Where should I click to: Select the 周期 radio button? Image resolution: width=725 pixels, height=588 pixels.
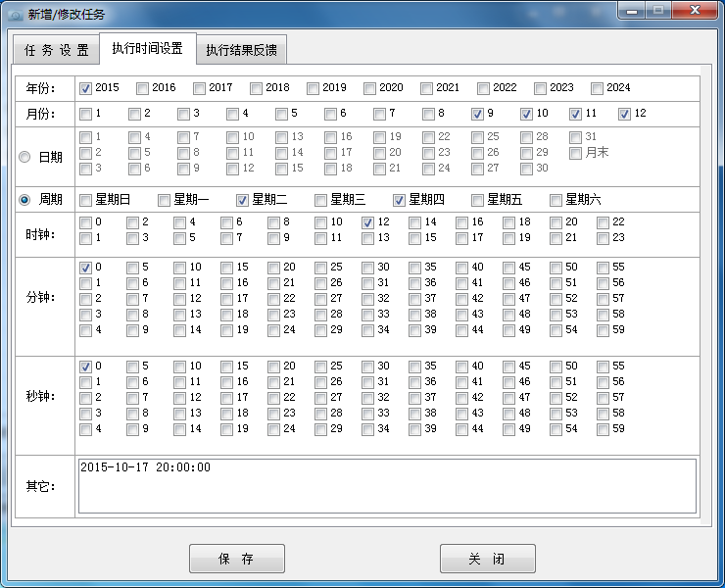[24, 200]
